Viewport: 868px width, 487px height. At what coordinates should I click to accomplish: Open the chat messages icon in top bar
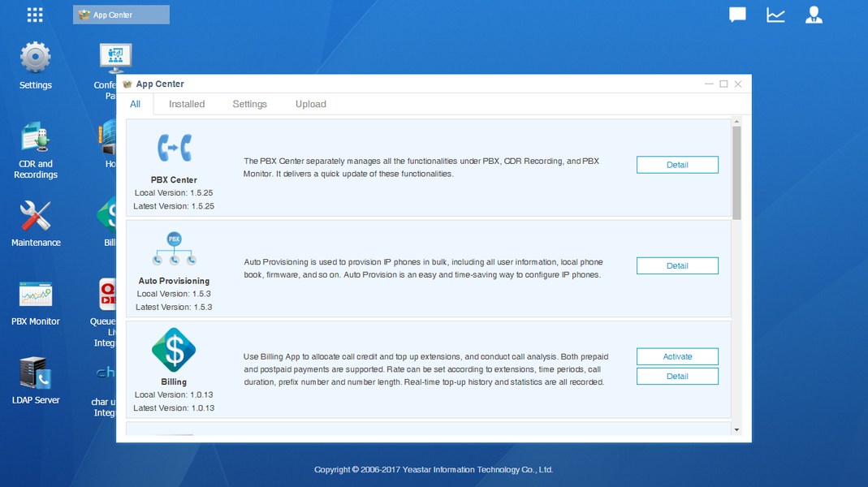737,15
